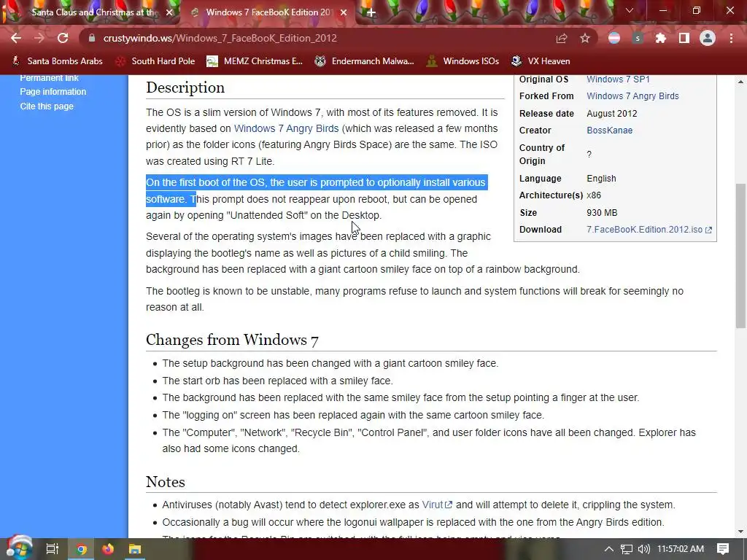
Task: Click the Description section heading
Action: pos(185,87)
